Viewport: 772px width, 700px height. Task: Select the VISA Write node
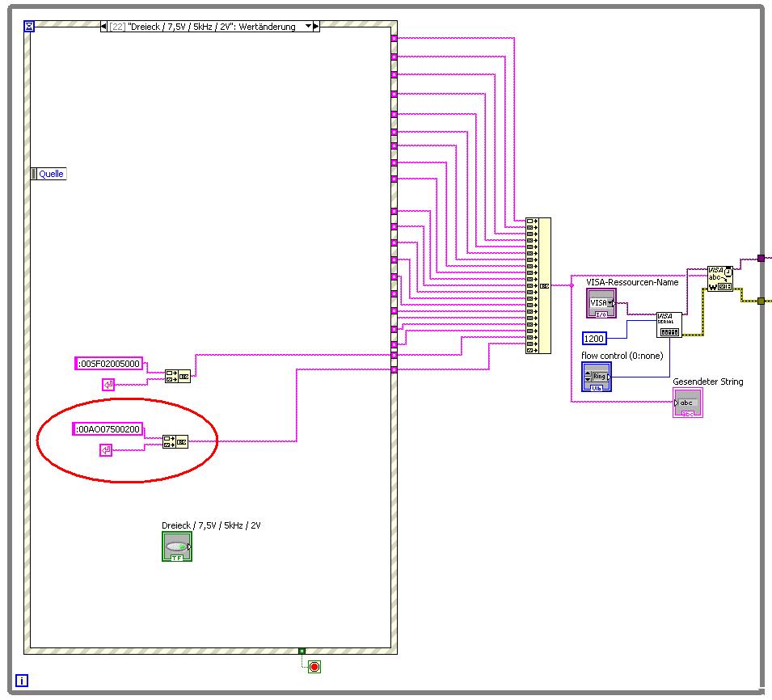tap(719, 279)
